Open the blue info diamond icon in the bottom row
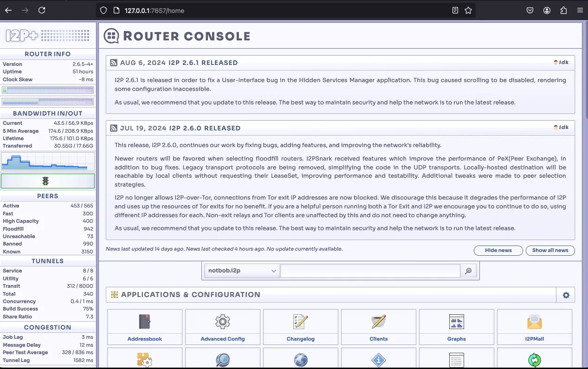 378,360
